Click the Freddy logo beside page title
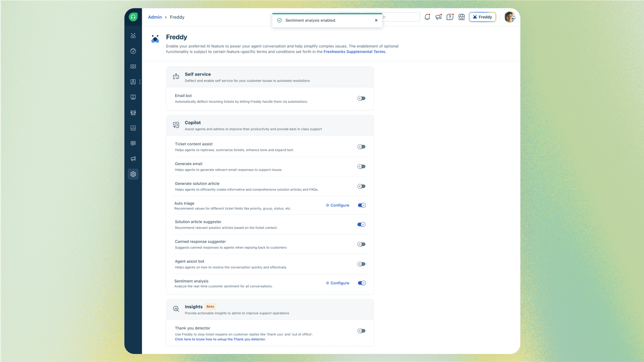This screenshot has width=644, height=362. [x=155, y=39]
